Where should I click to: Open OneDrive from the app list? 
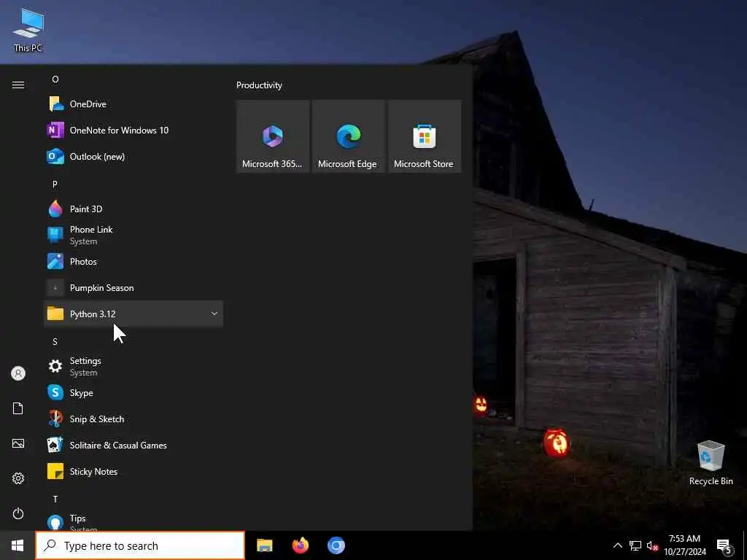[133, 104]
